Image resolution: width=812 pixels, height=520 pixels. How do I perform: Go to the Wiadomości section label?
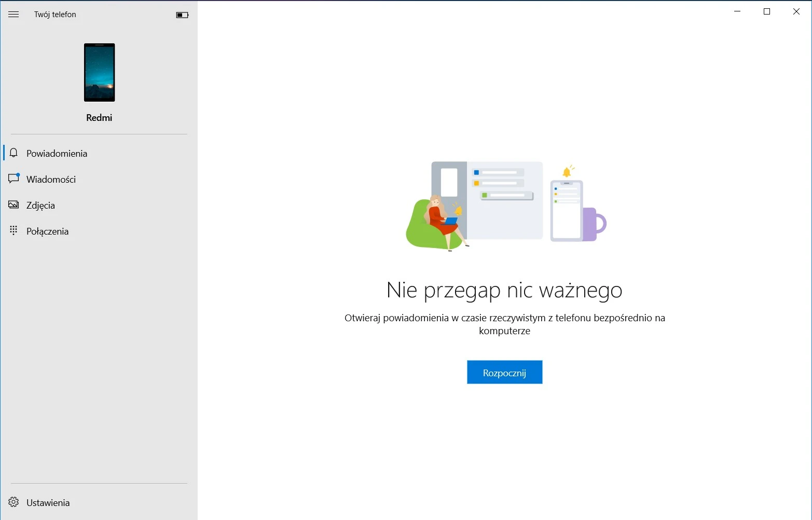pyautogui.click(x=51, y=180)
